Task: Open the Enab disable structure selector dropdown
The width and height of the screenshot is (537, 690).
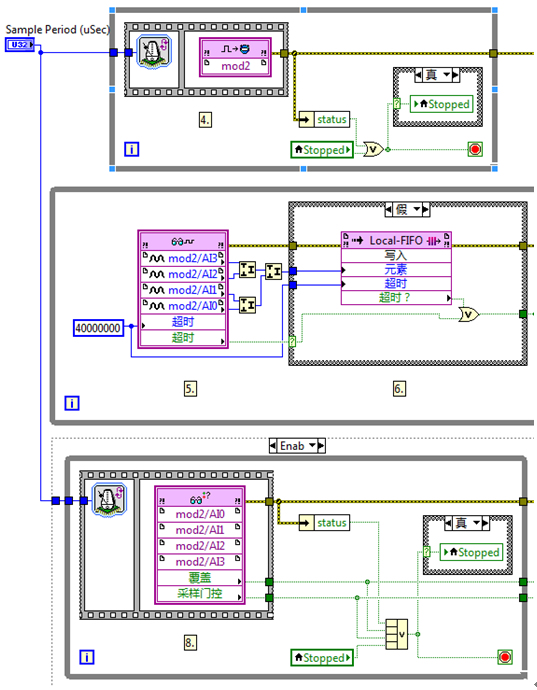Action: click(312, 446)
